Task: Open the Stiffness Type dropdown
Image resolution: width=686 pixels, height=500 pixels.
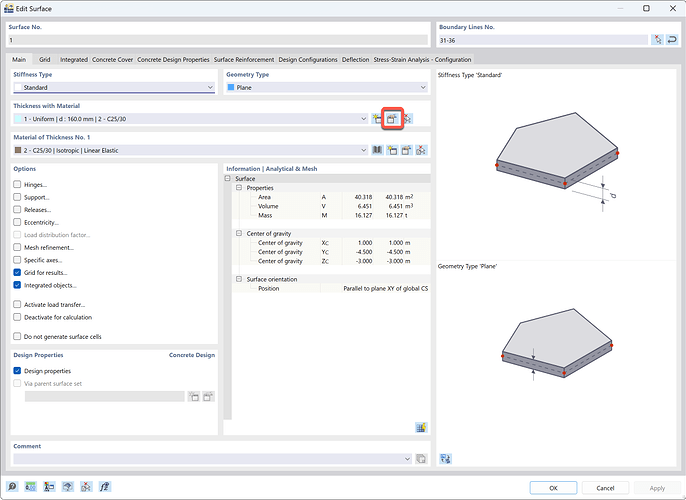Action: [114, 87]
